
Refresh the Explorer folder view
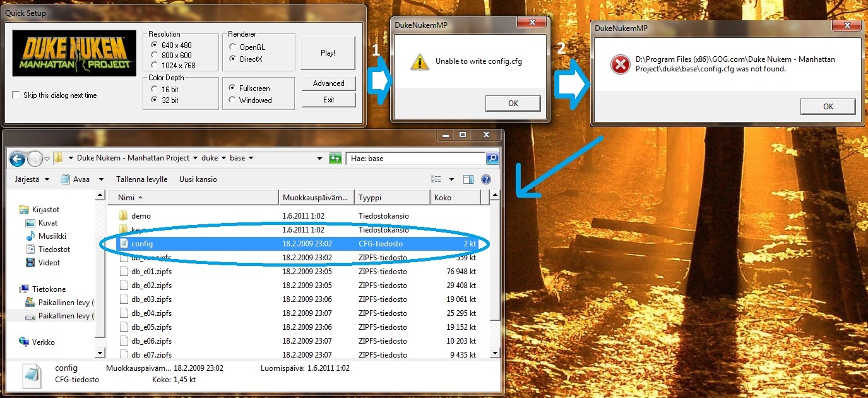[336, 158]
